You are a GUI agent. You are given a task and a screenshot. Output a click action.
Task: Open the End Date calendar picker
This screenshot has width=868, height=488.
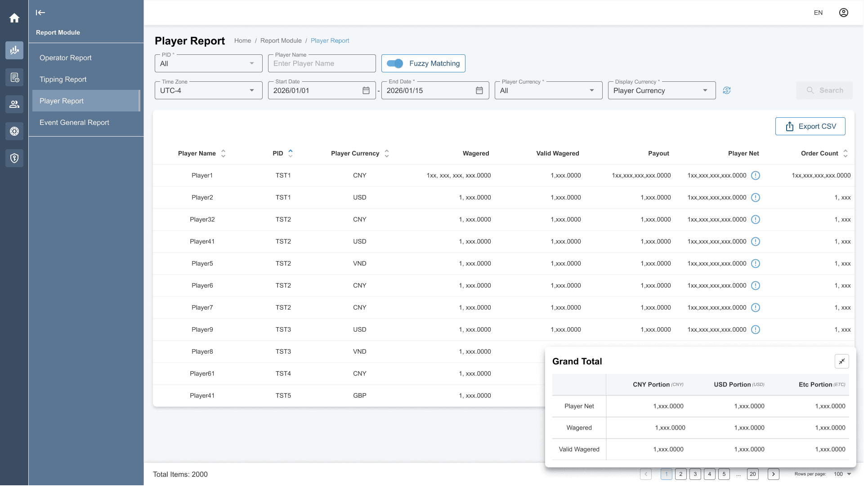coord(482,91)
